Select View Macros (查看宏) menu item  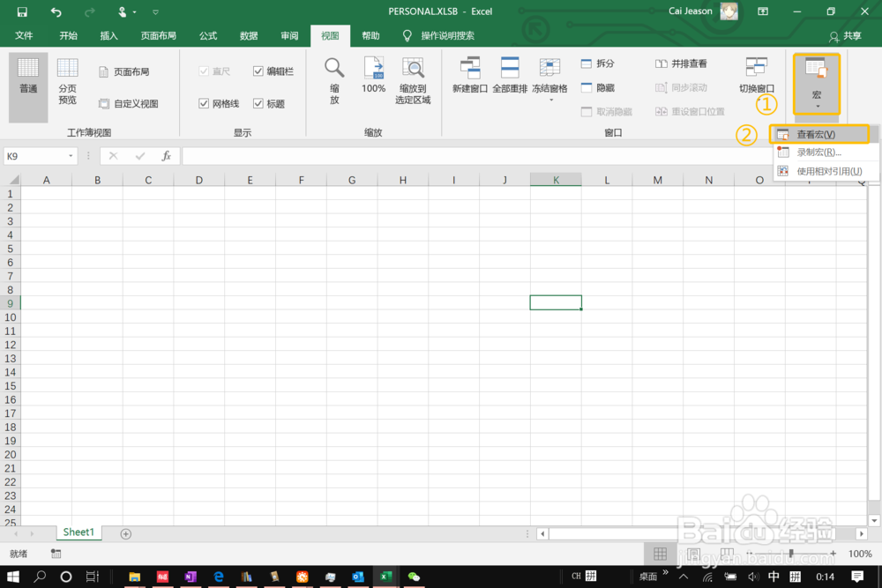(819, 134)
